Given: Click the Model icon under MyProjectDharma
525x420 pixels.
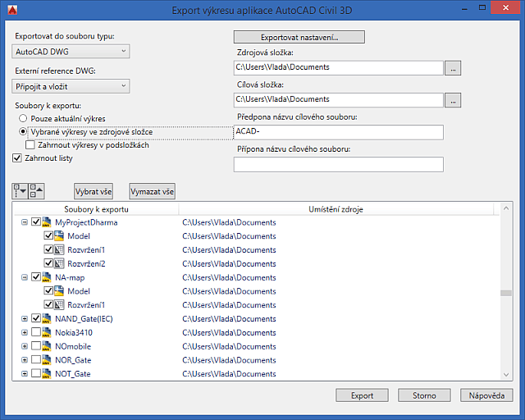Looking at the screenshot, I should pyautogui.click(x=59, y=236).
